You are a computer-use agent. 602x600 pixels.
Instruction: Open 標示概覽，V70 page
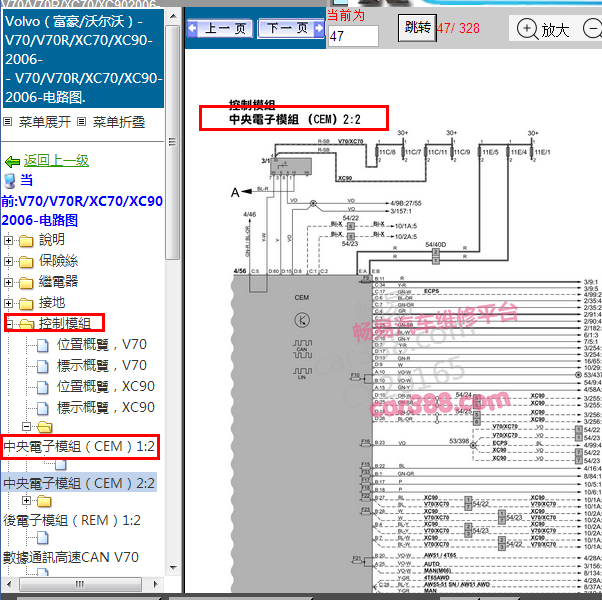point(102,365)
